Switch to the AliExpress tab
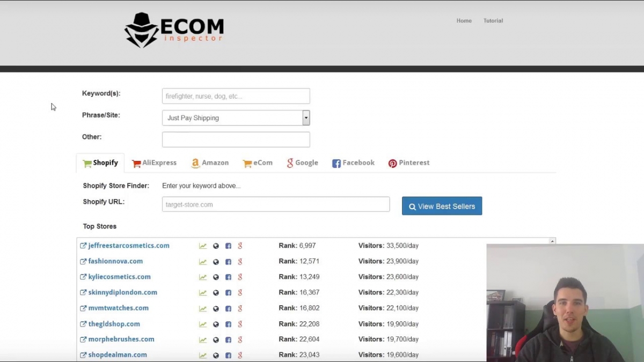 coord(154,162)
